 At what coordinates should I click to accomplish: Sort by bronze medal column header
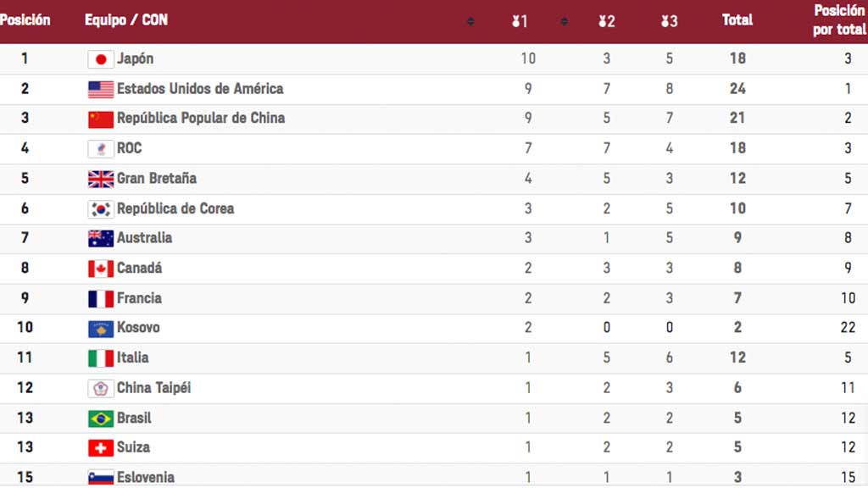click(670, 21)
